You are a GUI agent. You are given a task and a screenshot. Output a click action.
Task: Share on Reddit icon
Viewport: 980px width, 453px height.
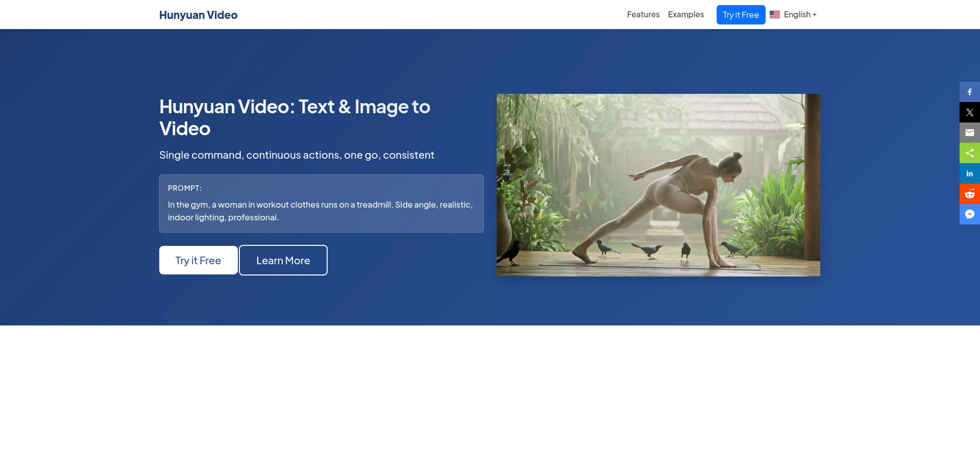(x=970, y=194)
